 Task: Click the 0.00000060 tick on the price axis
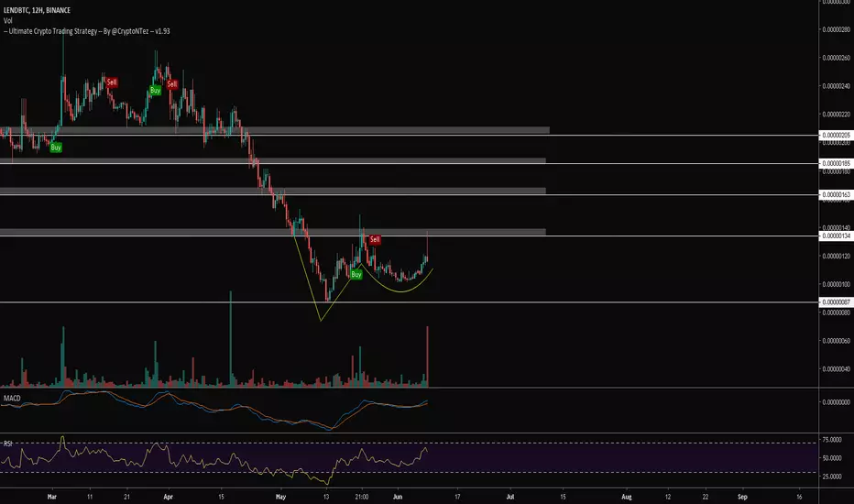click(837, 341)
